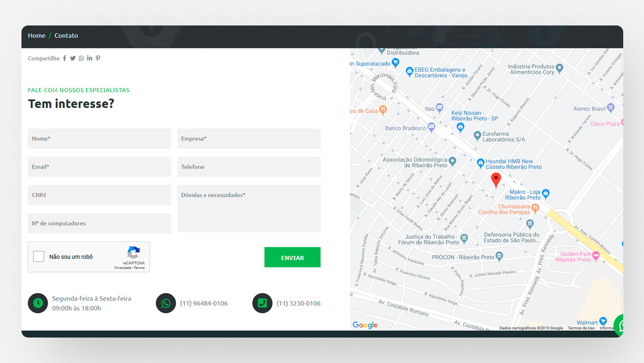Go to Home in the breadcrumb
The width and height of the screenshot is (644, 363).
(37, 36)
